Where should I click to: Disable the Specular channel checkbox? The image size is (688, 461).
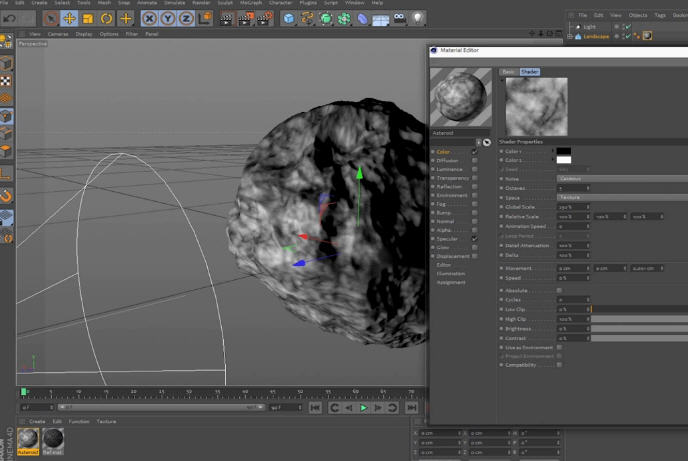tap(474, 239)
